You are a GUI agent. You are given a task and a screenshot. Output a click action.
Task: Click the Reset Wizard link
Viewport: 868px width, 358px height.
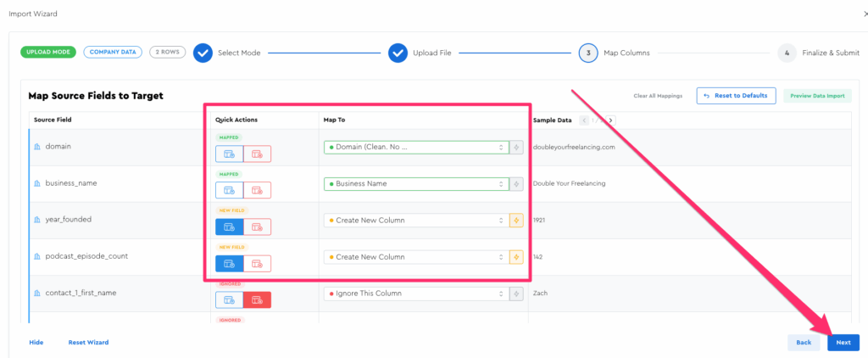[x=88, y=343]
